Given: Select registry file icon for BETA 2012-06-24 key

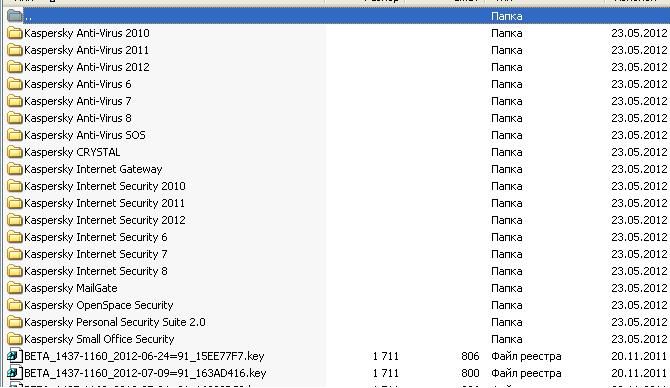Looking at the screenshot, I should tap(15, 356).
